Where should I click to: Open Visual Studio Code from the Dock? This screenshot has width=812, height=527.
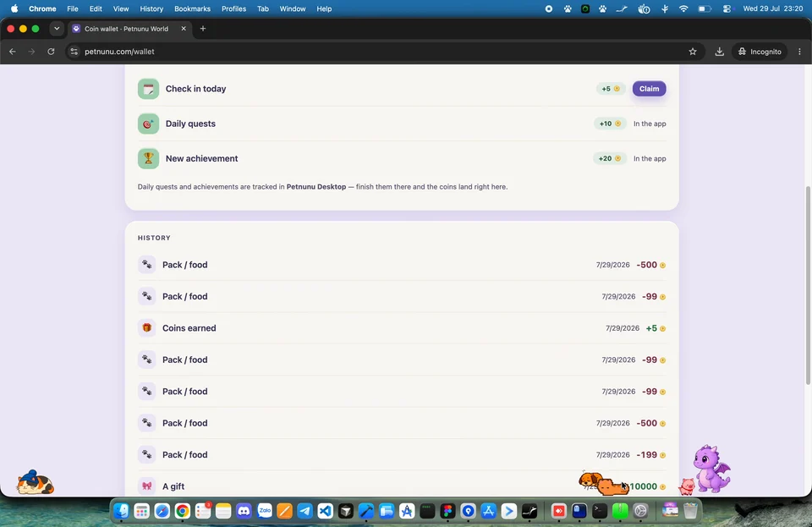(x=325, y=511)
